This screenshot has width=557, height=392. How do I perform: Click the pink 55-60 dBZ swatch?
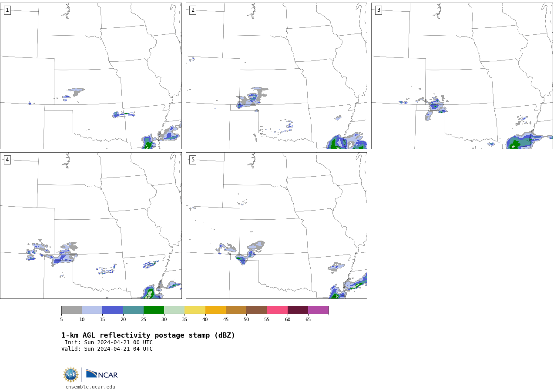click(277, 310)
